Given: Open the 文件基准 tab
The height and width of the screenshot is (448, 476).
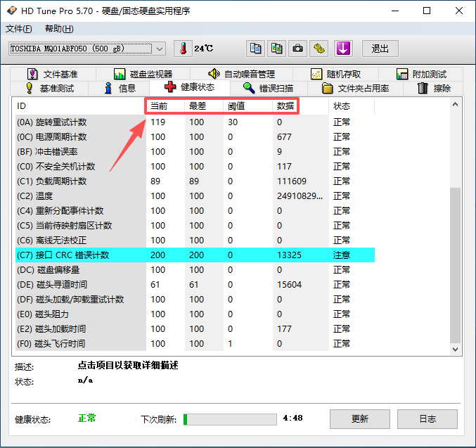Looking at the screenshot, I should (x=53, y=74).
